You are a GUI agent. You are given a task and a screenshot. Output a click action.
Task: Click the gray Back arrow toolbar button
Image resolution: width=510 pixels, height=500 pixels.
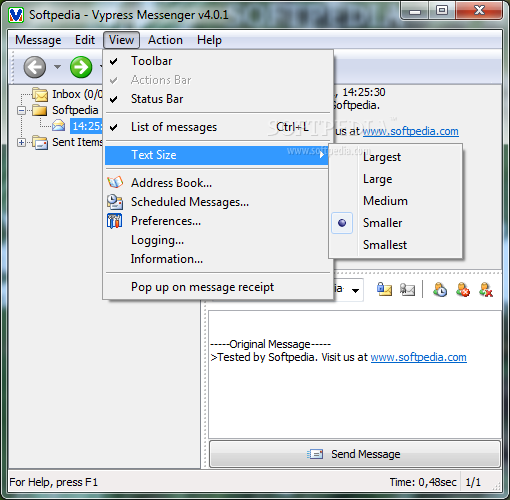[x=35, y=67]
